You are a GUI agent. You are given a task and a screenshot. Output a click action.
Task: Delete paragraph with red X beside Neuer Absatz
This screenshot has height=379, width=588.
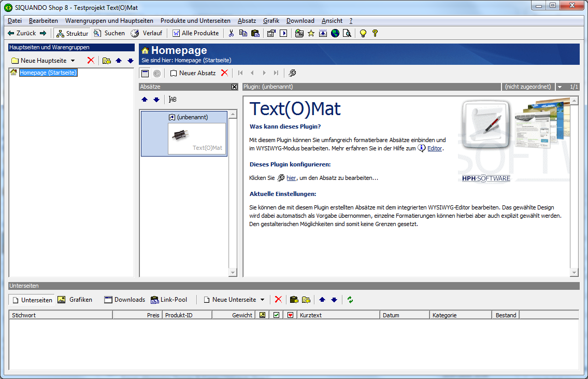click(x=225, y=73)
